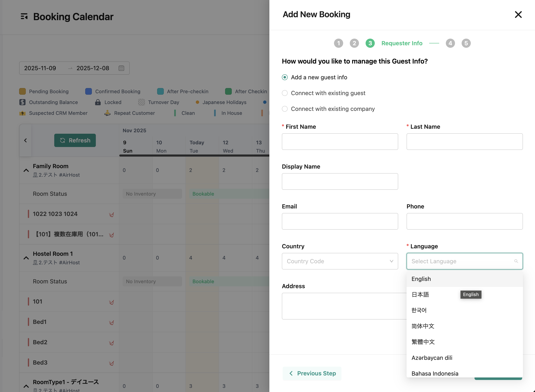Choose Connect with existing company
Image resolution: width=535 pixels, height=392 pixels.
[284, 109]
